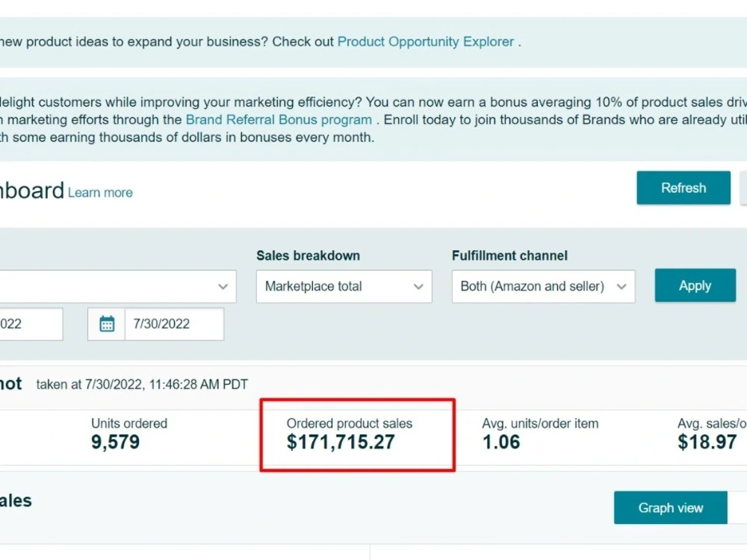Open the Sales breakdown Marketplace total dropdown
Screen dimensions: 747x560
(344, 287)
